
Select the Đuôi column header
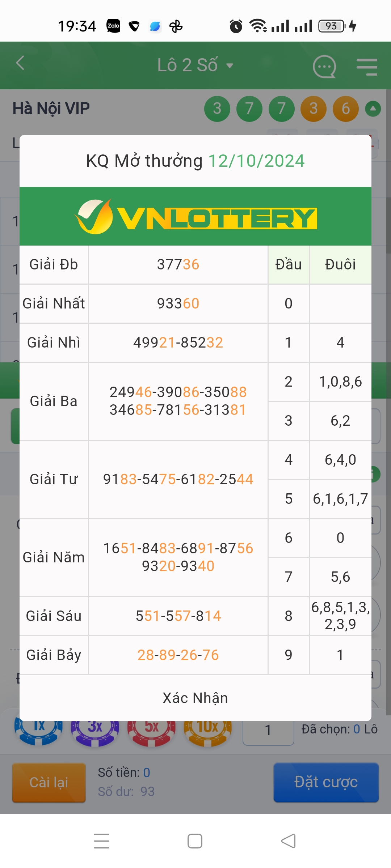pyautogui.click(x=340, y=265)
